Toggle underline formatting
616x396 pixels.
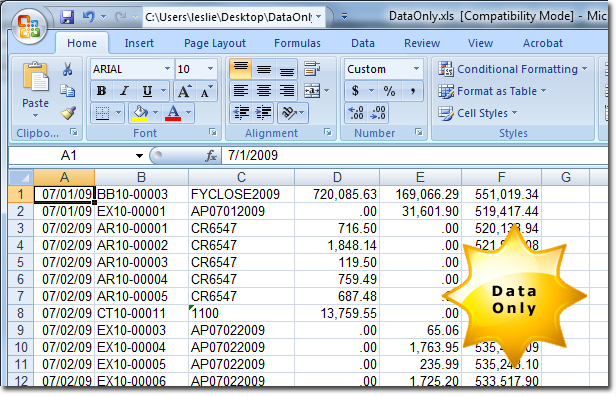coord(147,91)
